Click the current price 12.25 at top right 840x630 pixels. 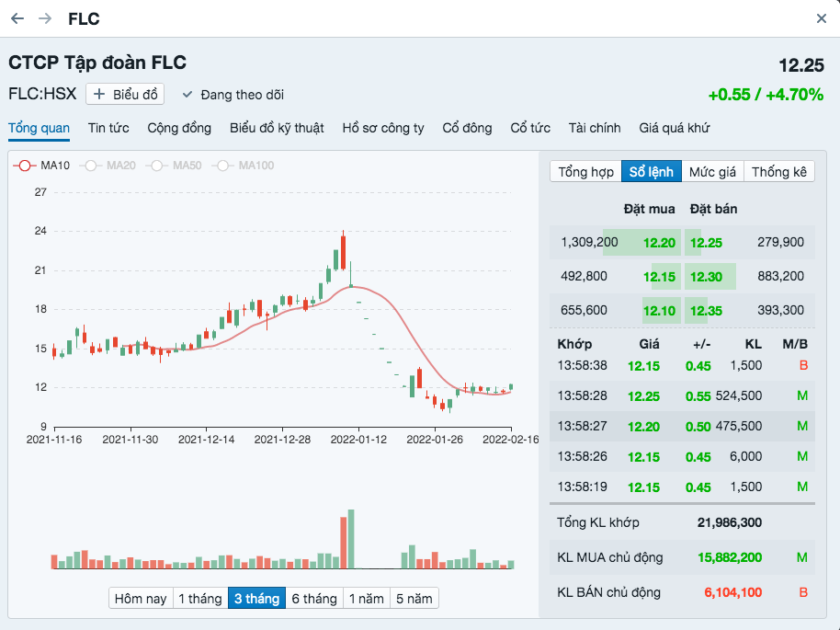800,65
